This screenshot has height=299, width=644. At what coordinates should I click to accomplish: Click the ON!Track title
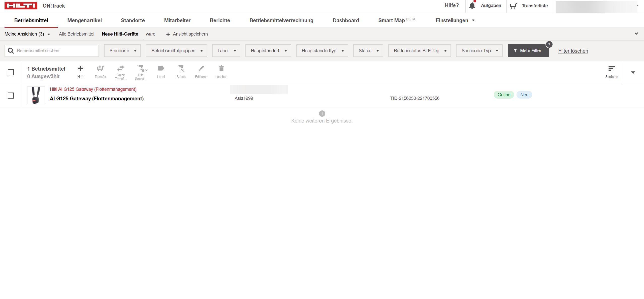(54, 6)
